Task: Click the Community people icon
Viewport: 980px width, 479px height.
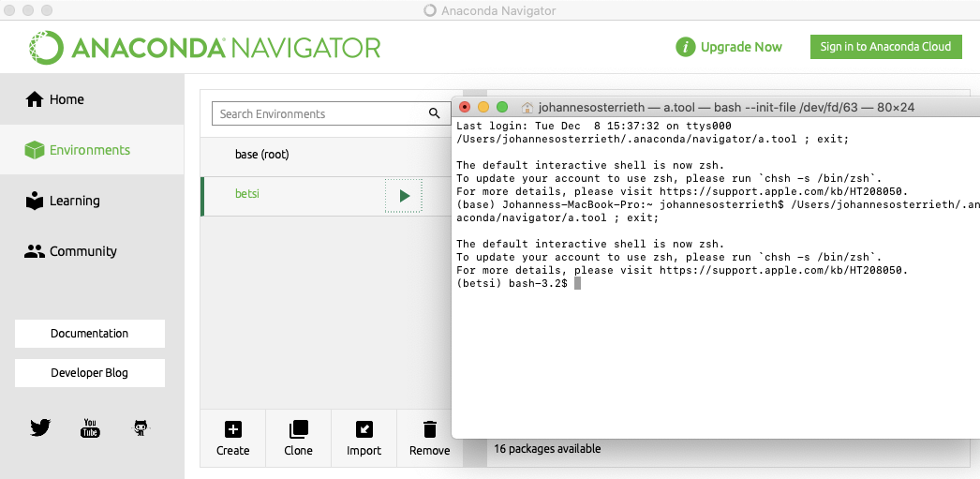Action: click(x=34, y=251)
